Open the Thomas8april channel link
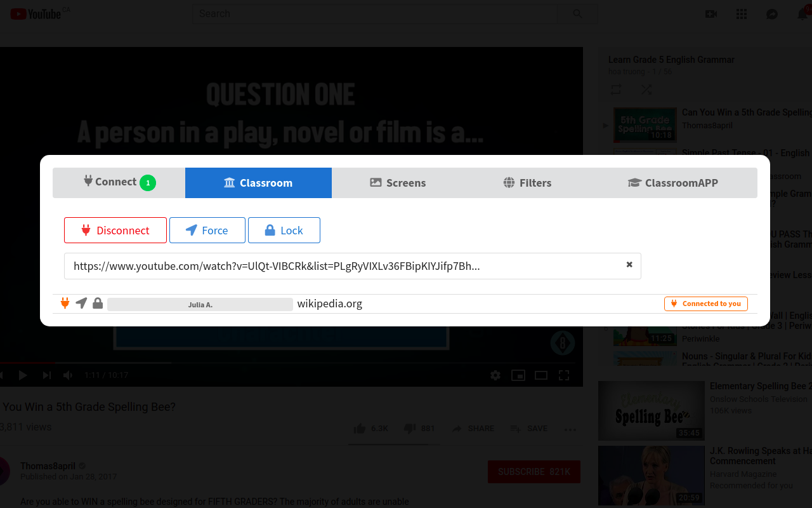812x508 pixels. click(48, 466)
